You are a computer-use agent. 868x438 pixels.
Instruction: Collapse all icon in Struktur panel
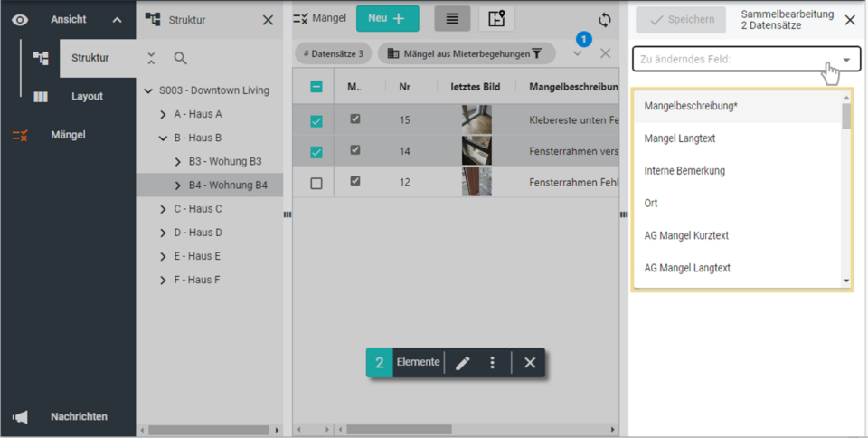[x=151, y=58]
